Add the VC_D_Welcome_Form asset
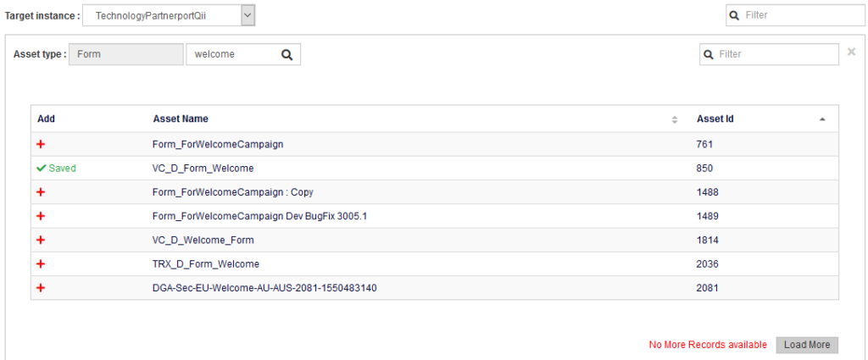 [x=41, y=240]
